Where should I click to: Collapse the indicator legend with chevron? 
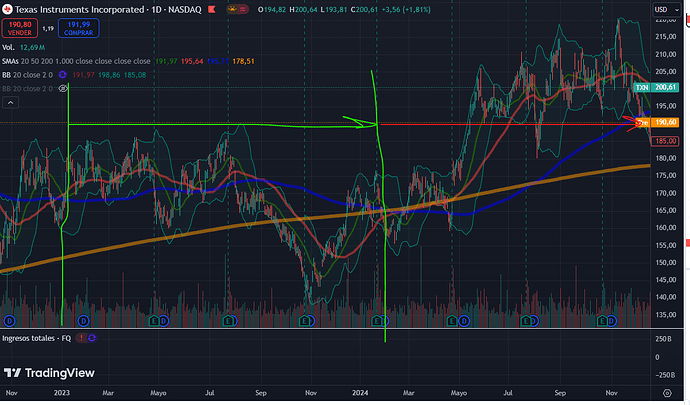(x=11, y=103)
